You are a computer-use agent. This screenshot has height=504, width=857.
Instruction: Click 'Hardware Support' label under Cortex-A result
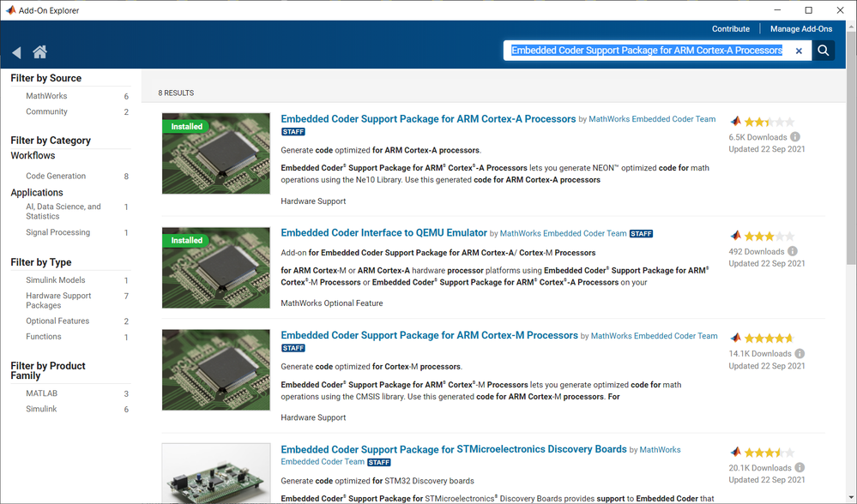[x=313, y=201]
